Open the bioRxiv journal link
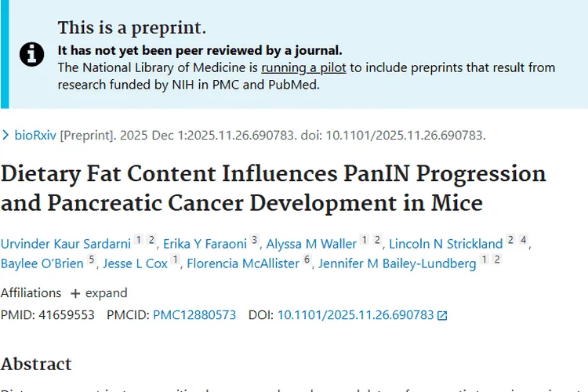Screen dimensions: 588x392 tap(35, 135)
